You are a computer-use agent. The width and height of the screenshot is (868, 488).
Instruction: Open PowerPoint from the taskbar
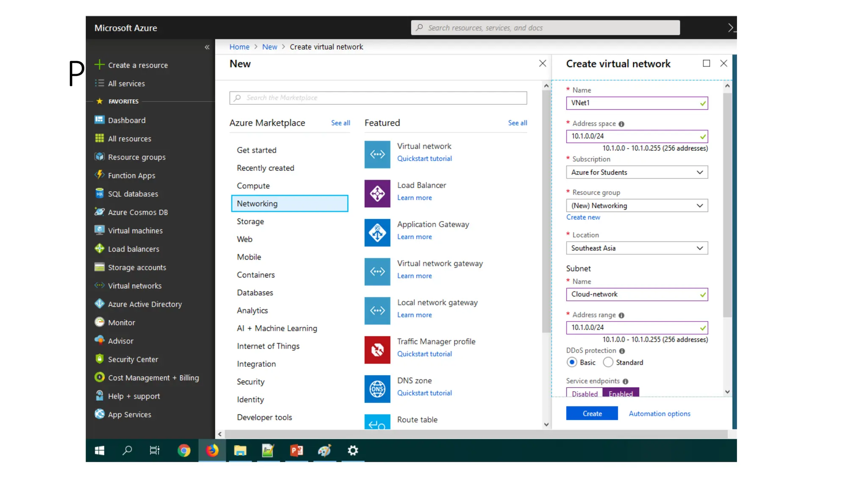point(296,450)
